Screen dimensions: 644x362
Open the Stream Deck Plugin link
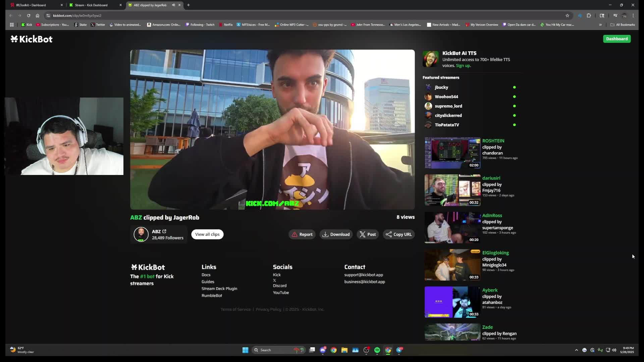pos(219,289)
